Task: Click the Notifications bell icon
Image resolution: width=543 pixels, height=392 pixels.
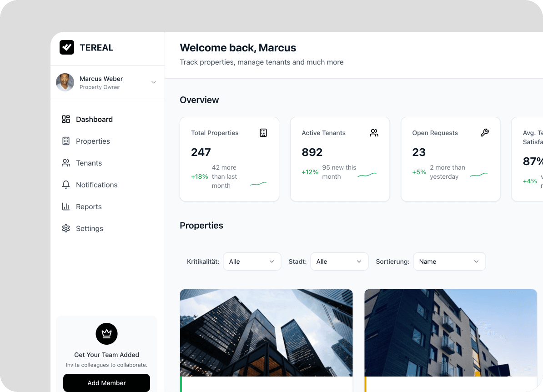Action: 66,185
